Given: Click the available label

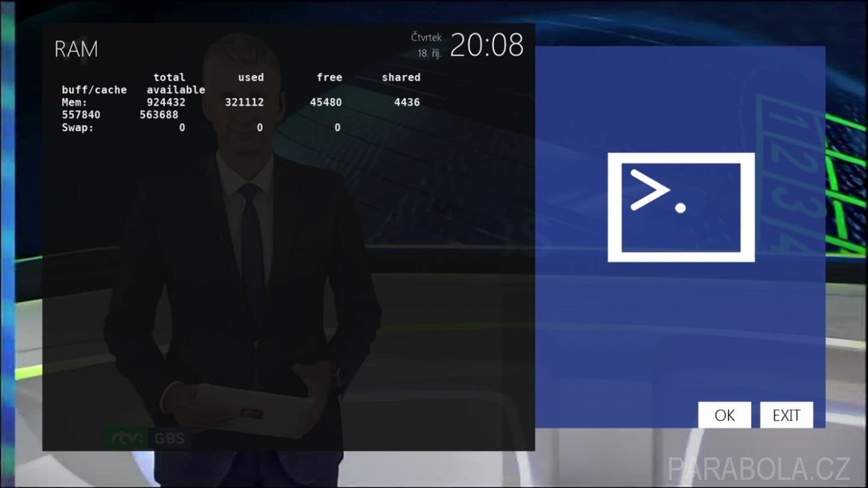Looking at the screenshot, I should (x=176, y=90).
